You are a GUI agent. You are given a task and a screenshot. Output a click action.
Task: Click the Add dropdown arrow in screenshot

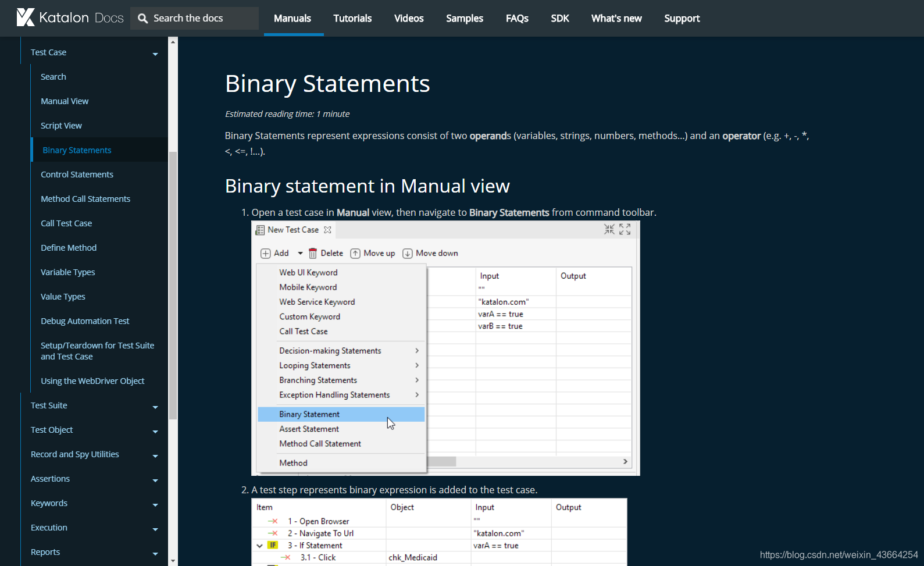pyautogui.click(x=300, y=254)
